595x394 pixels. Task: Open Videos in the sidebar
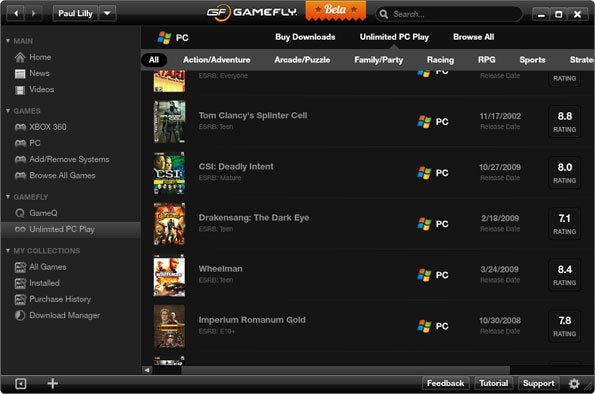tap(42, 90)
